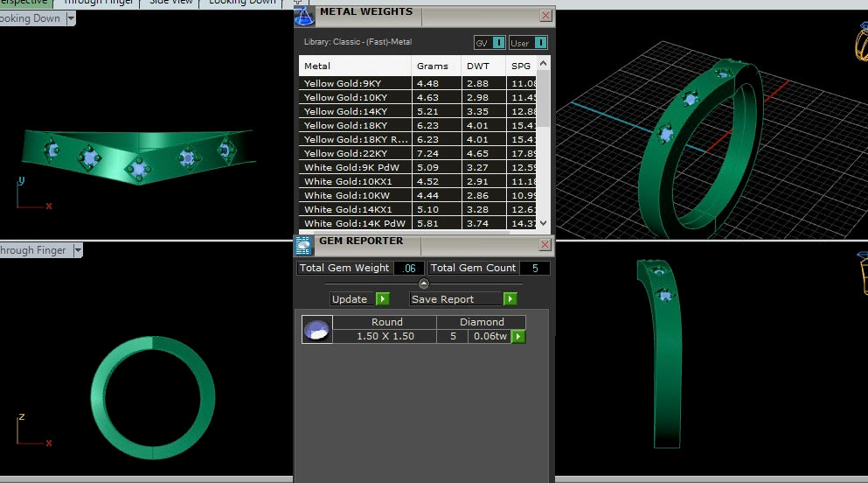Screen dimensions: 868x483
Task: Collapse the Gem Reporter panel with the circular arrow
Action: (x=423, y=283)
